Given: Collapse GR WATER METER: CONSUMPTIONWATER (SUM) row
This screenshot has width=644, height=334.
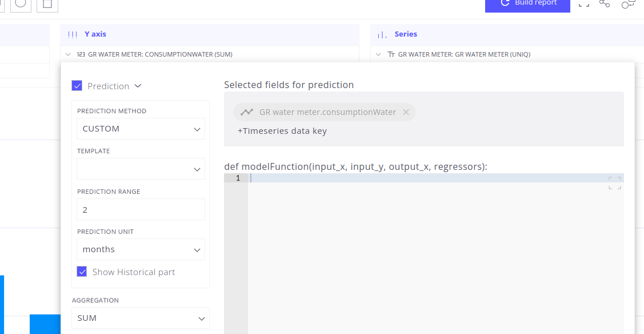Looking at the screenshot, I should (68, 54).
